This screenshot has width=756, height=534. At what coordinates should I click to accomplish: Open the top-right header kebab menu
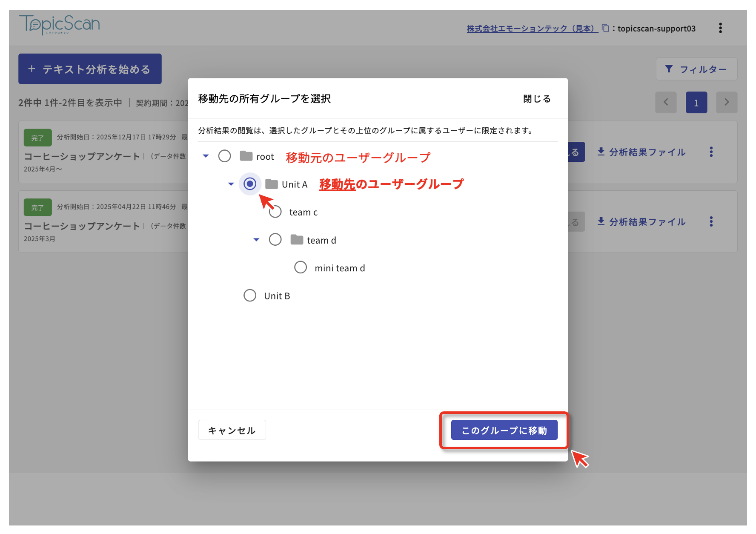(x=720, y=28)
